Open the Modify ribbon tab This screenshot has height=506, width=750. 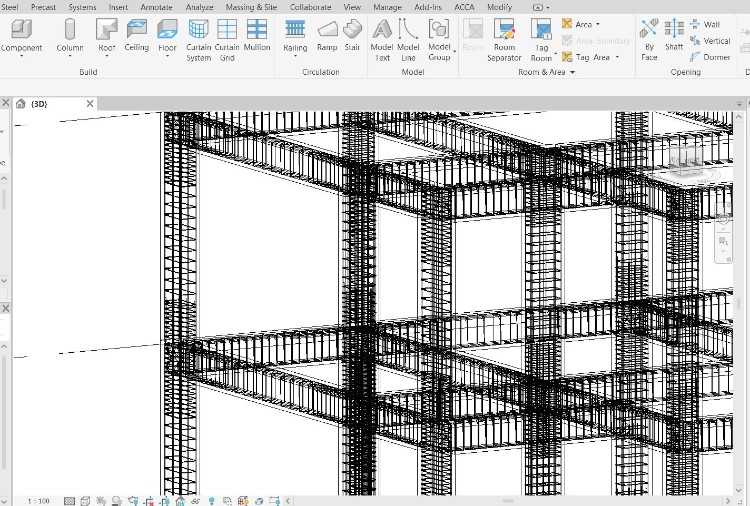pos(499,7)
